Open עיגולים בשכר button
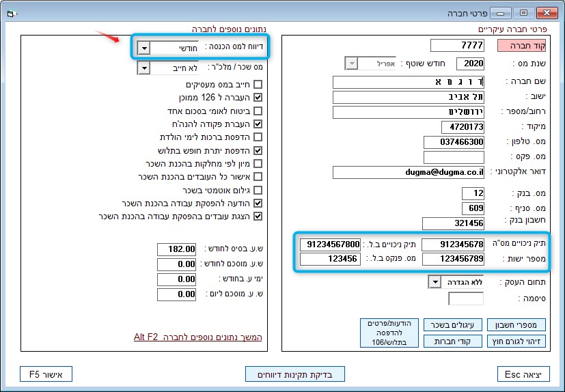This screenshot has height=392, width=565. [x=452, y=324]
